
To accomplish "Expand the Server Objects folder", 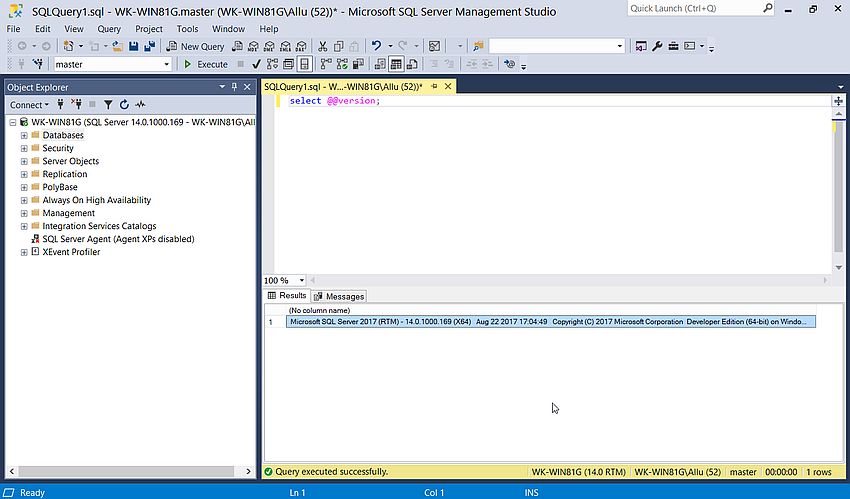I will click(24, 161).
